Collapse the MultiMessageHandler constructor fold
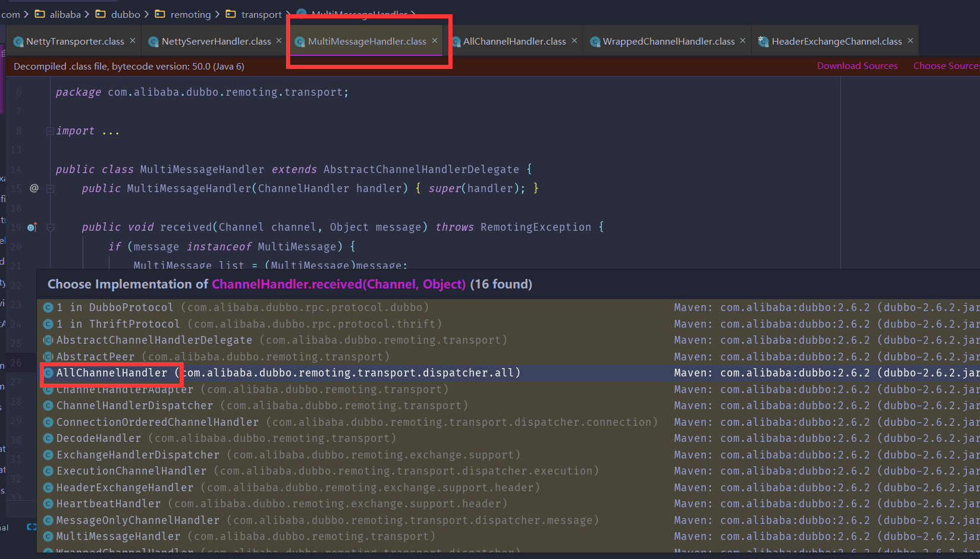This screenshot has width=980, height=559. 50,189
